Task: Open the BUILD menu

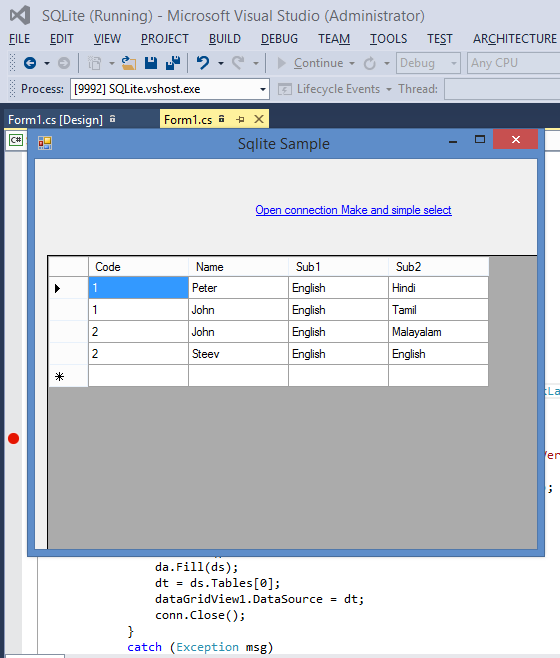Action: [225, 39]
